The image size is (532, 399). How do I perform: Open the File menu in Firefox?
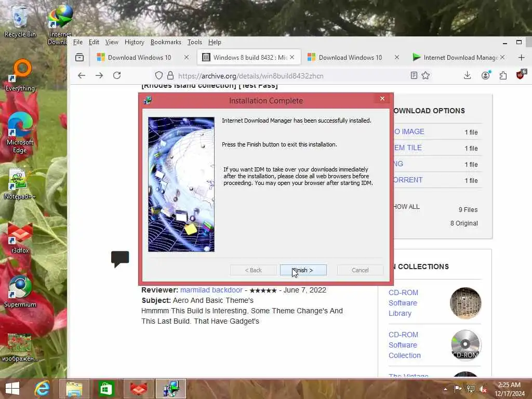click(78, 42)
